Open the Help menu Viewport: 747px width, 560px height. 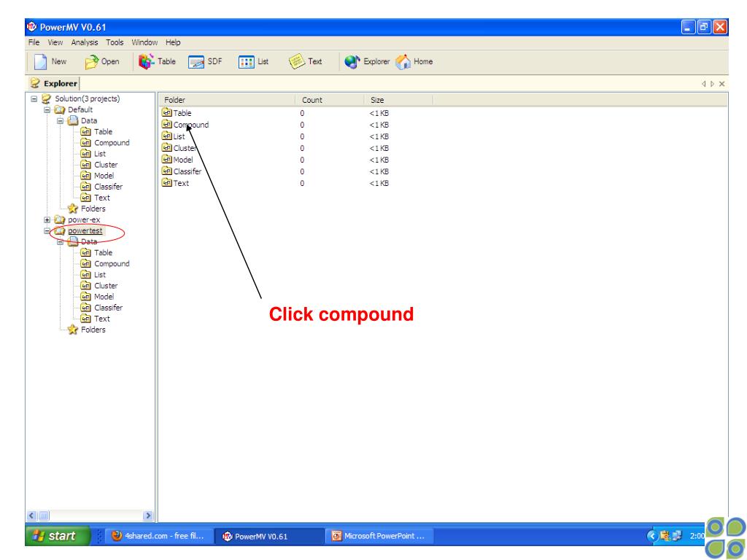[x=173, y=42]
